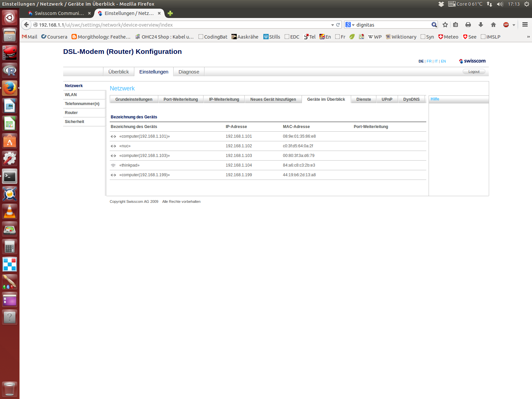Open the Firefox downloads arrow icon
This screenshot has height=399, width=532.
481,25
